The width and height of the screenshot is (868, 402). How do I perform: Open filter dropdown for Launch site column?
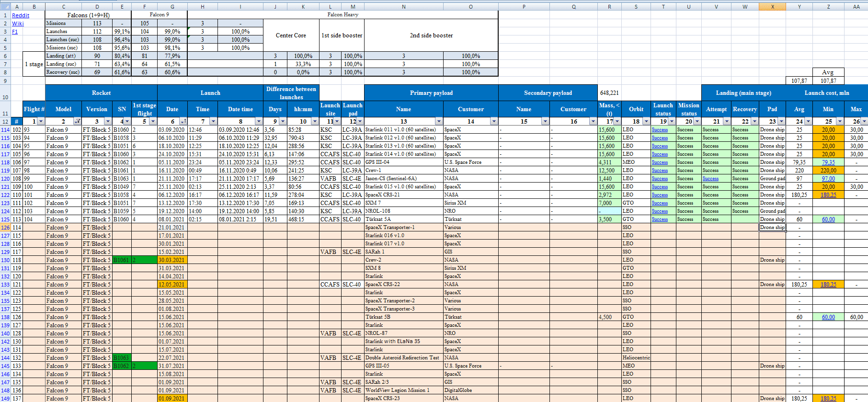pyautogui.click(x=337, y=122)
